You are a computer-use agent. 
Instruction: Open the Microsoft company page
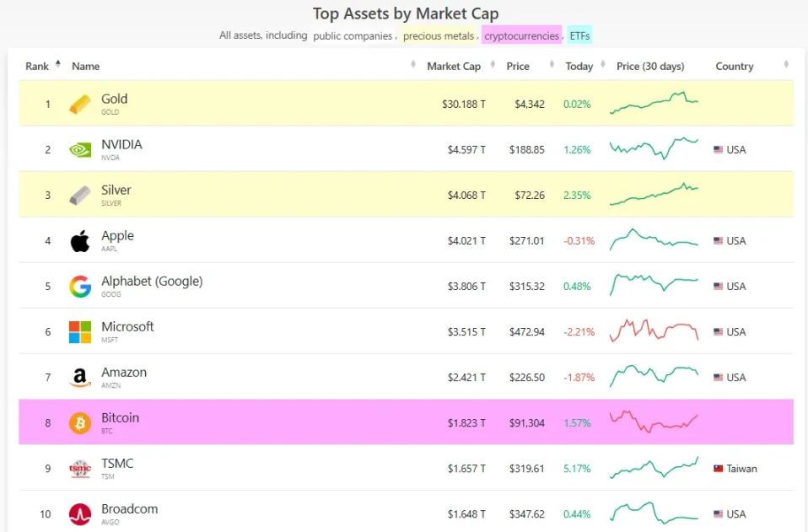point(127,326)
